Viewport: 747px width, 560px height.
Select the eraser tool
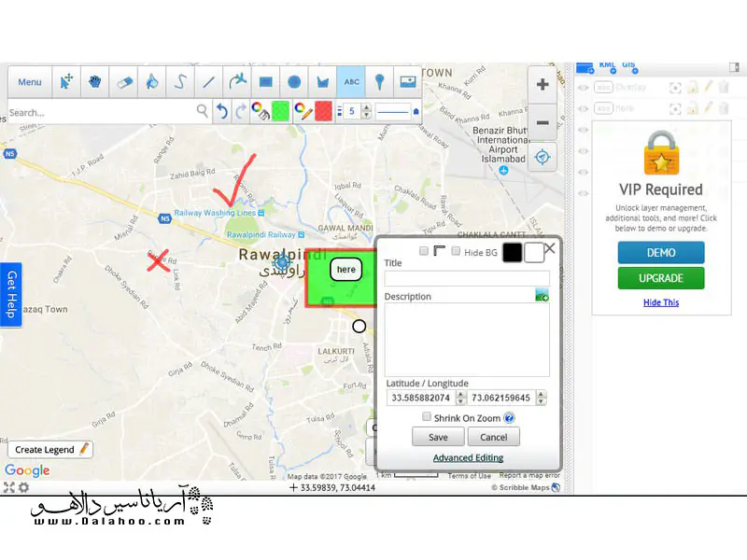coord(123,82)
